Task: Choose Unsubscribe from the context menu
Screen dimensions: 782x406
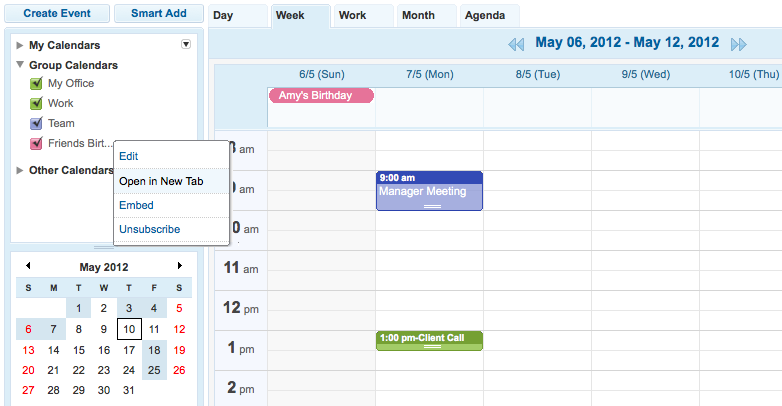Action: [x=150, y=229]
